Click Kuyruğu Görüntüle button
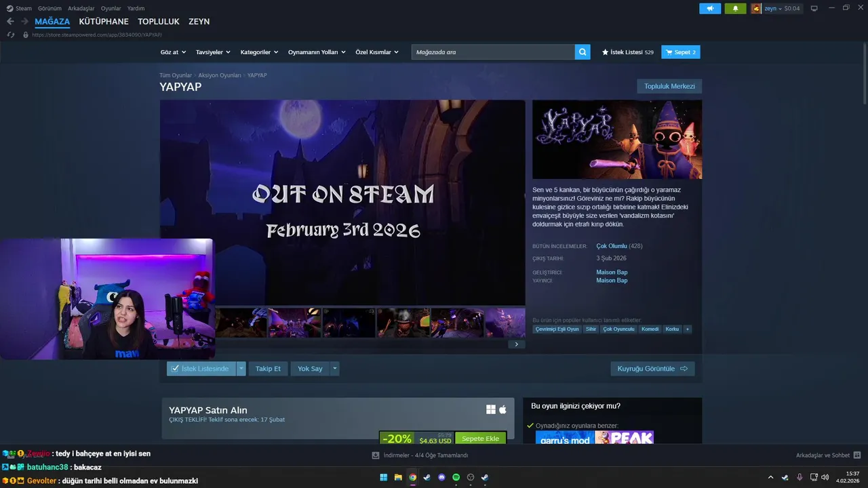 point(652,369)
